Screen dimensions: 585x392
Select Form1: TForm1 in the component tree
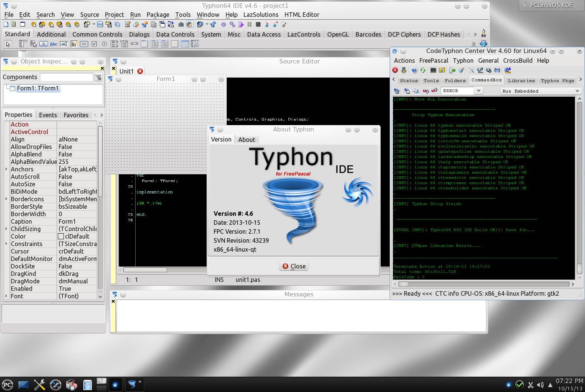pos(38,88)
